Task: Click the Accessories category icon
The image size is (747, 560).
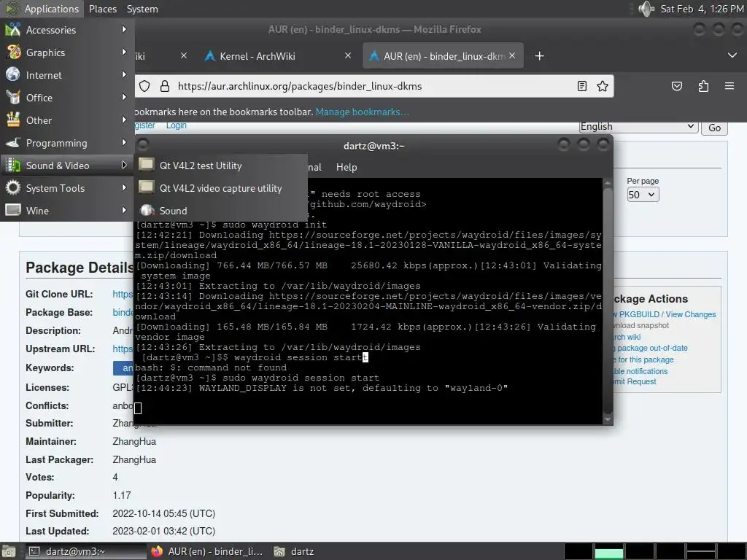Action: pos(13,29)
